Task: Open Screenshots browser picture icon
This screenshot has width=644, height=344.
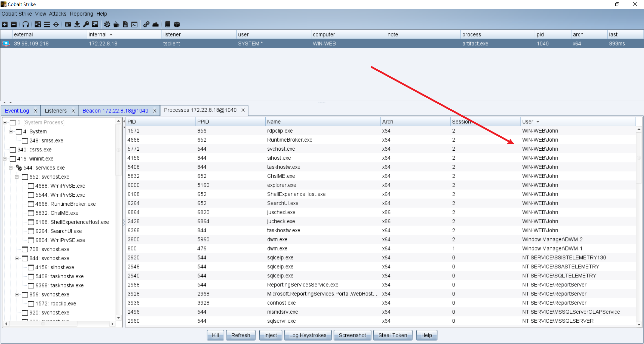Action: click(95, 24)
